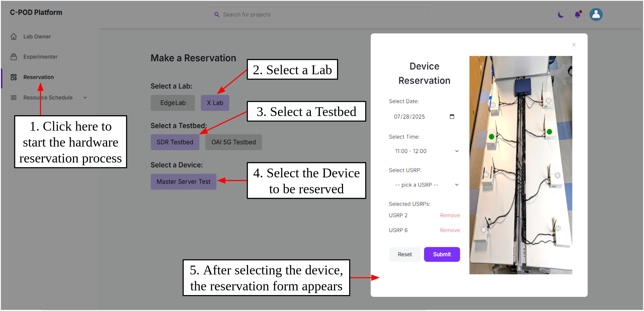Click the Lab Owner home icon
Screen dimensions: 644x311
coord(14,37)
